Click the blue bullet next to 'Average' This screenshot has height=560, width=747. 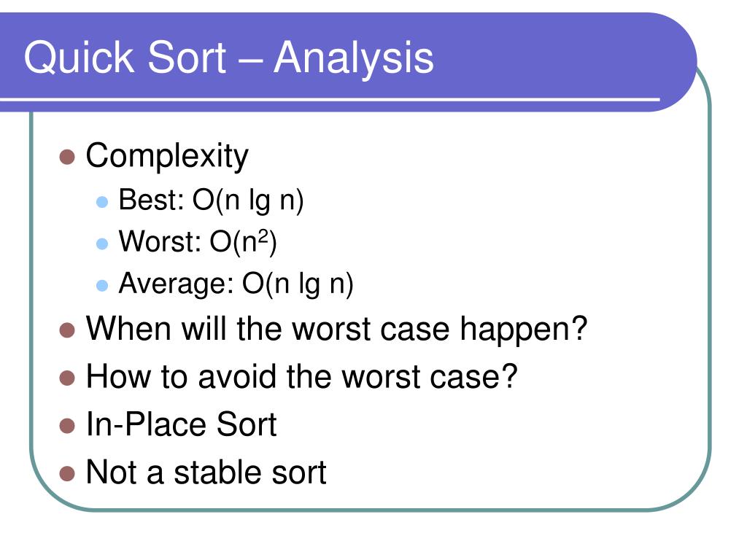102,286
